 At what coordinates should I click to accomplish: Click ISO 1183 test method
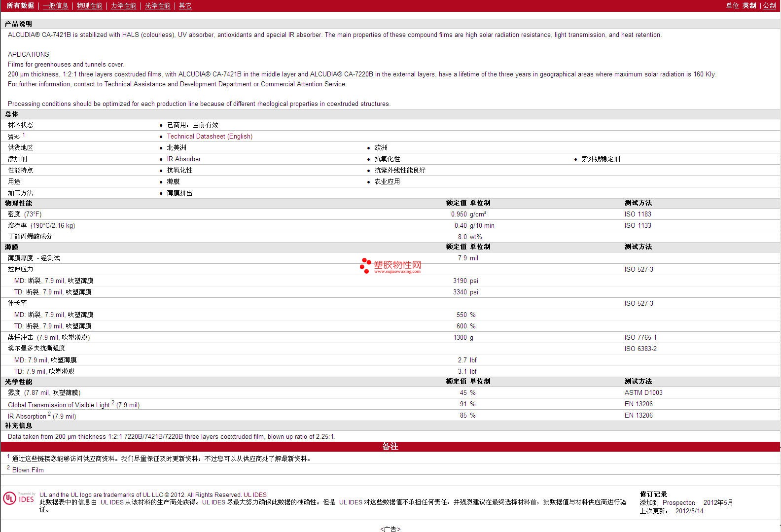click(638, 214)
